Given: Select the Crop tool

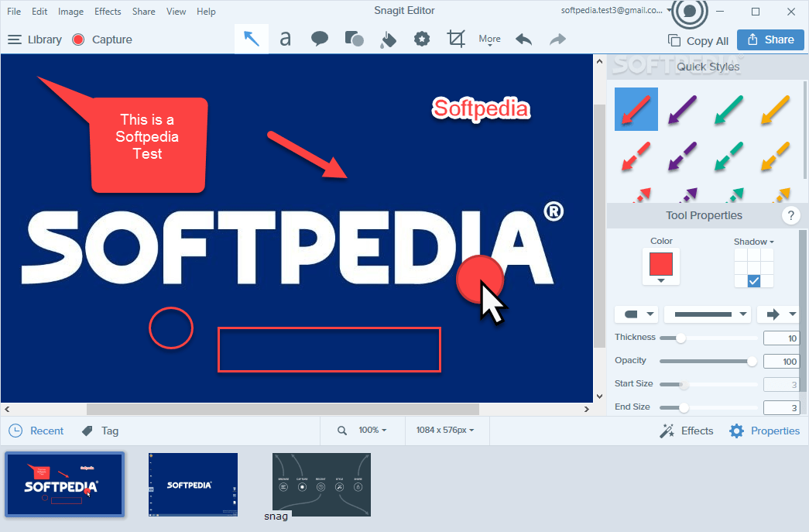Looking at the screenshot, I should pos(456,39).
